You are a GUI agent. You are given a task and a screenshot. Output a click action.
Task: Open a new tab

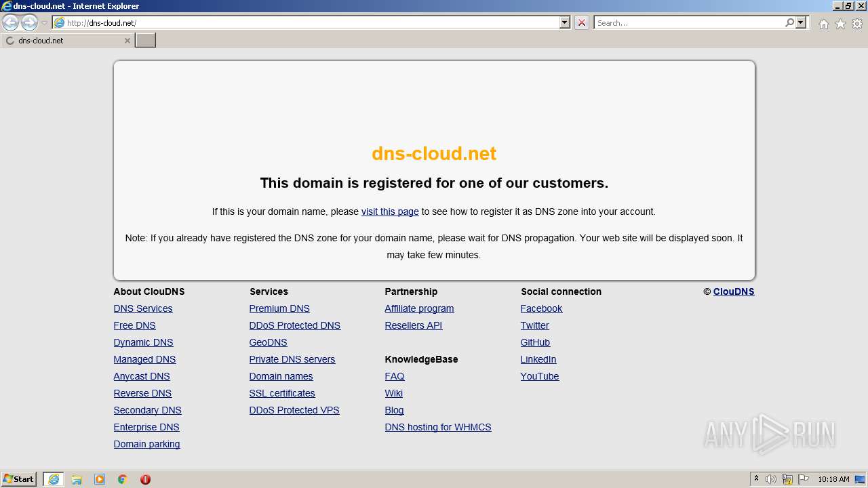point(146,41)
